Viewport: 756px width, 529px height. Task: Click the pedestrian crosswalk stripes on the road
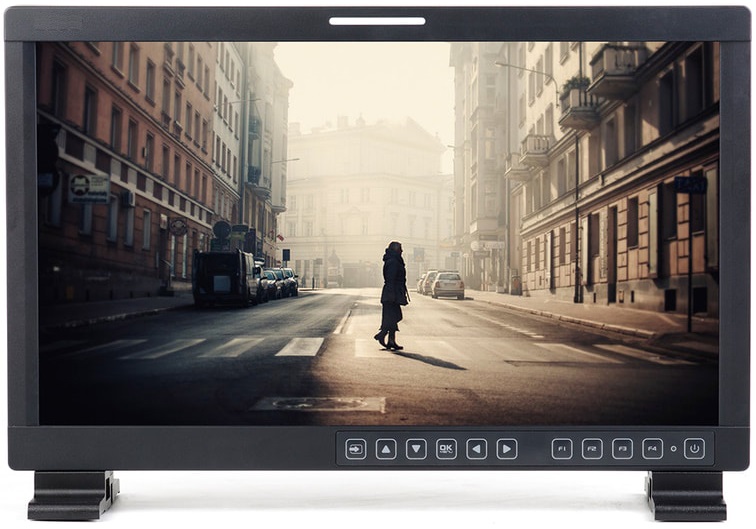[240, 347]
